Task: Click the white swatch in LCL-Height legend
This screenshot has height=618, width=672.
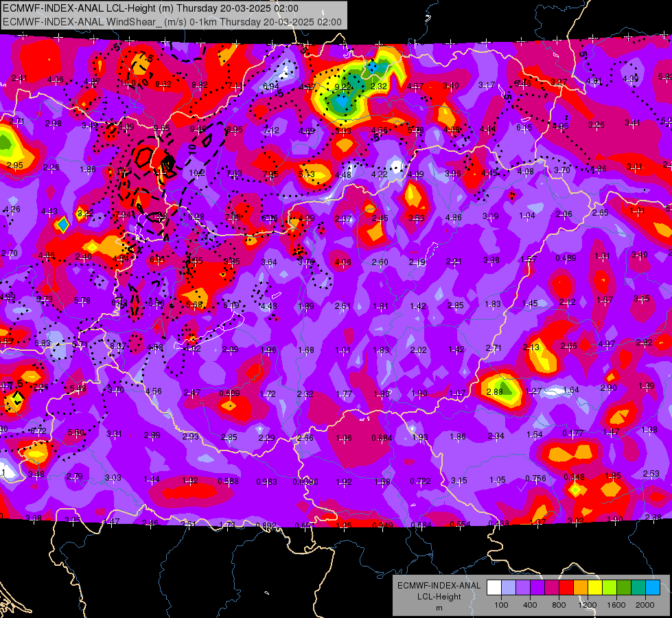Action: pos(494,588)
